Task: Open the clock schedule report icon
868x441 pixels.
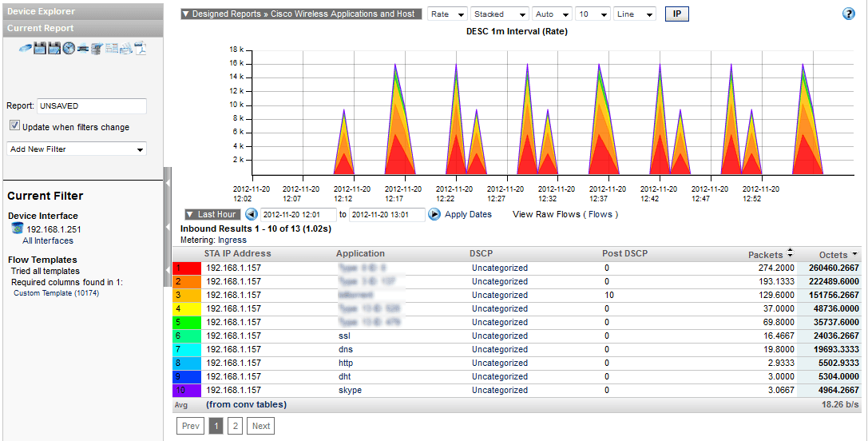Action: click(69, 48)
